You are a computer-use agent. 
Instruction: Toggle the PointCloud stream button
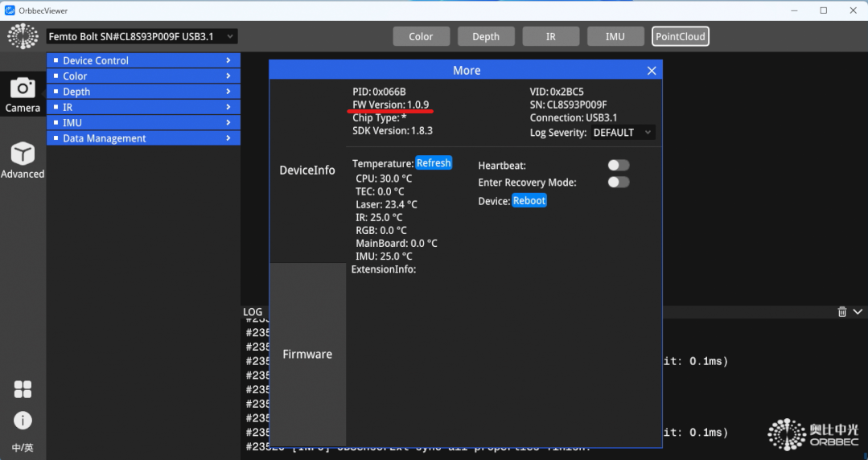[x=680, y=36]
